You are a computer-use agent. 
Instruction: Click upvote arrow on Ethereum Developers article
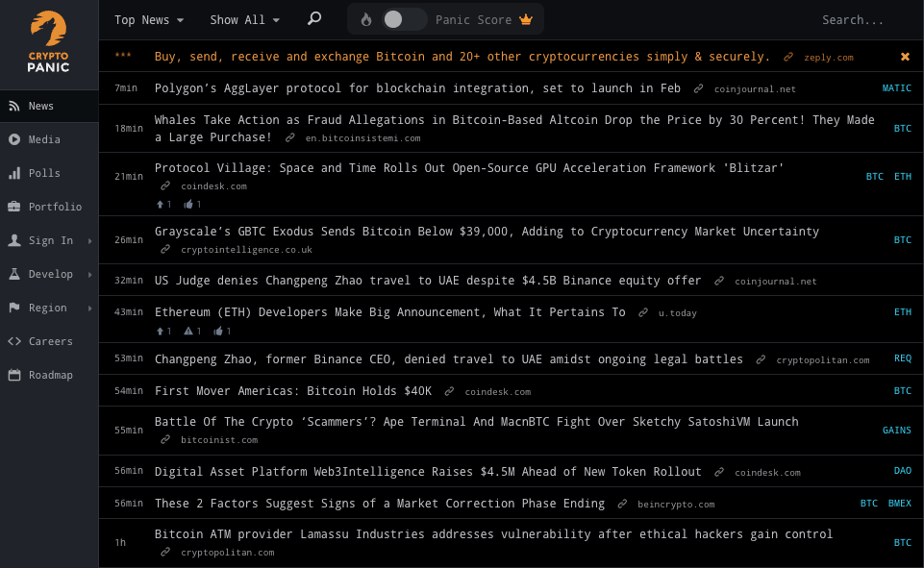(x=160, y=332)
